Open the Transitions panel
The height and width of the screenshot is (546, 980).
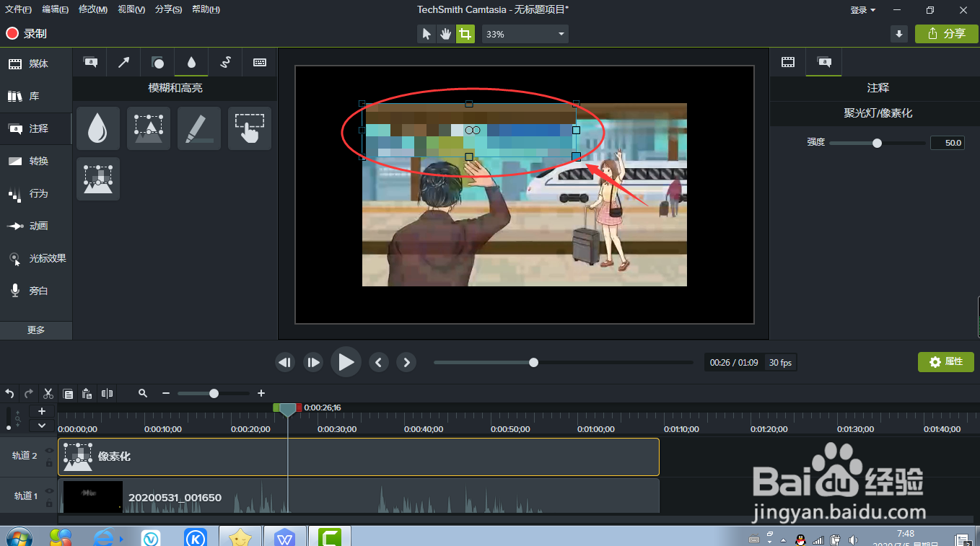pos(36,161)
